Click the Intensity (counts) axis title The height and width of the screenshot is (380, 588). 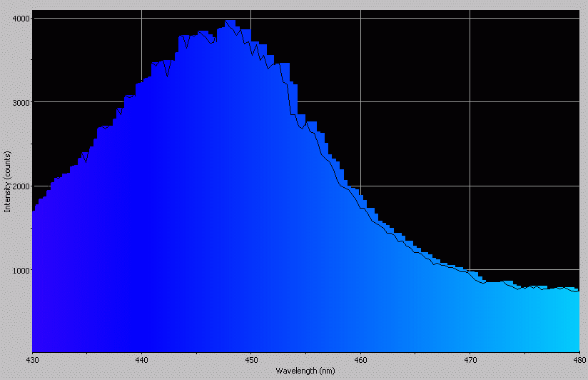tap(8, 181)
